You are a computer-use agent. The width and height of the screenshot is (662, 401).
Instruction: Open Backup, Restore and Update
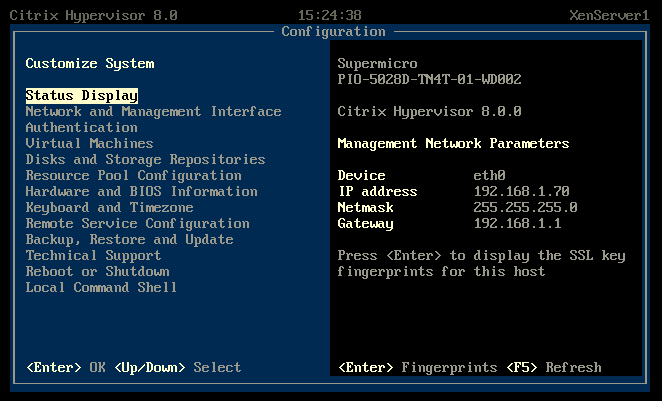(x=129, y=239)
